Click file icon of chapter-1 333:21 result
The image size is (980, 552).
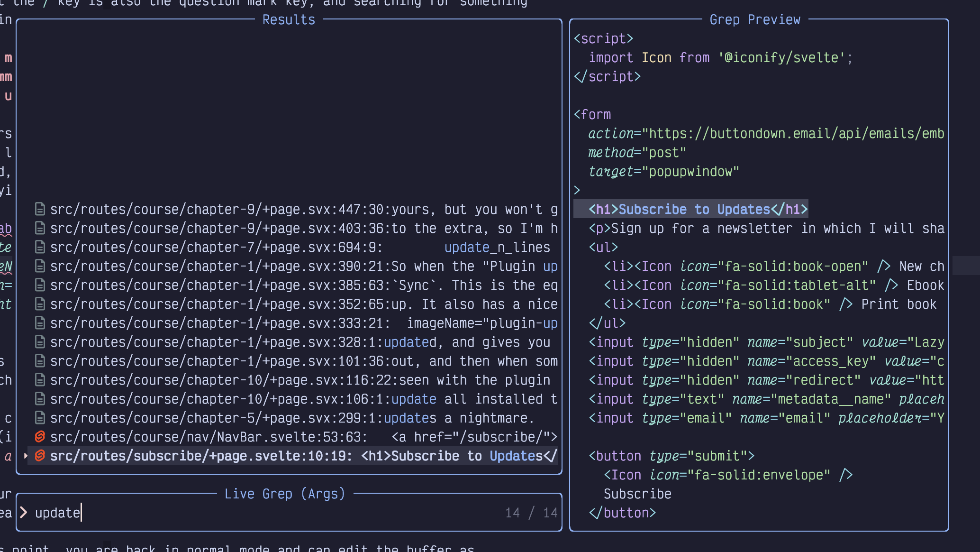pyautogui.click(x=40, y=323)
